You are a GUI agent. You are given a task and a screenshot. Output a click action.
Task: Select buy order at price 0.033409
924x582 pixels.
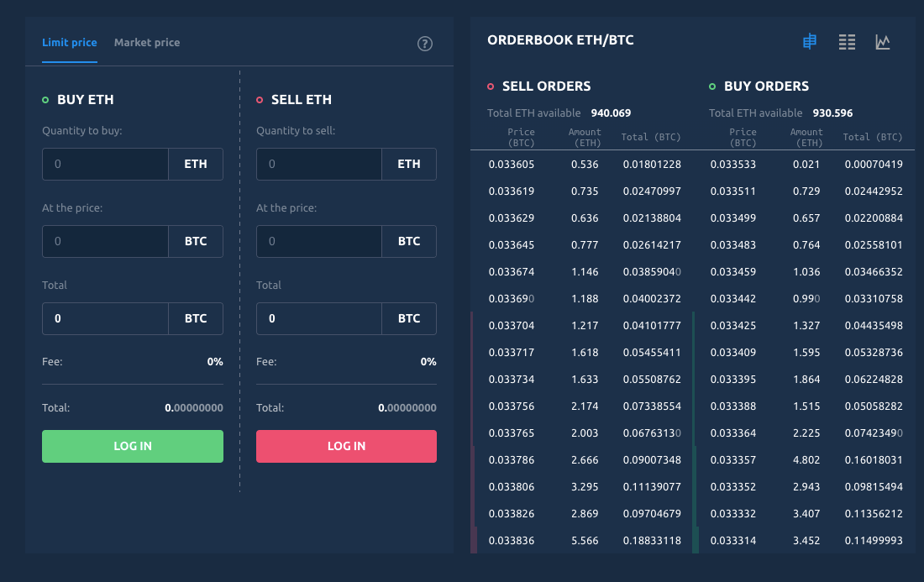click(x=804, y=352)
